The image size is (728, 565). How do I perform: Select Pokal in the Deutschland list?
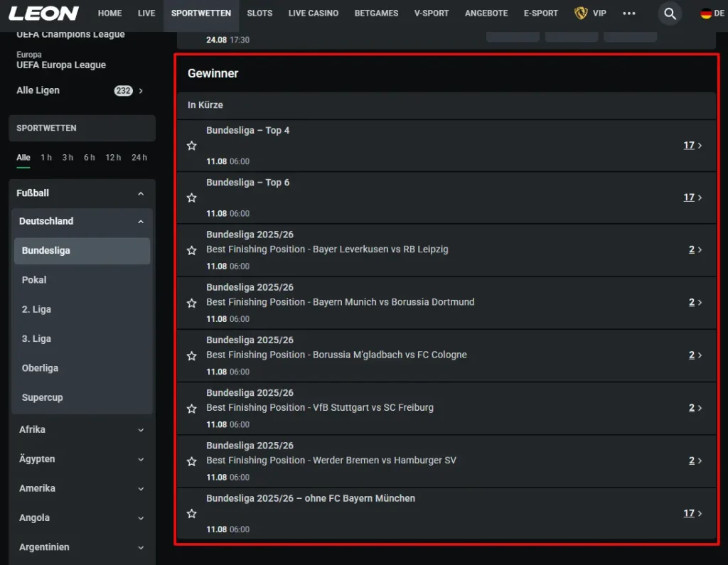pyautogui.click(x=34, y=280)
